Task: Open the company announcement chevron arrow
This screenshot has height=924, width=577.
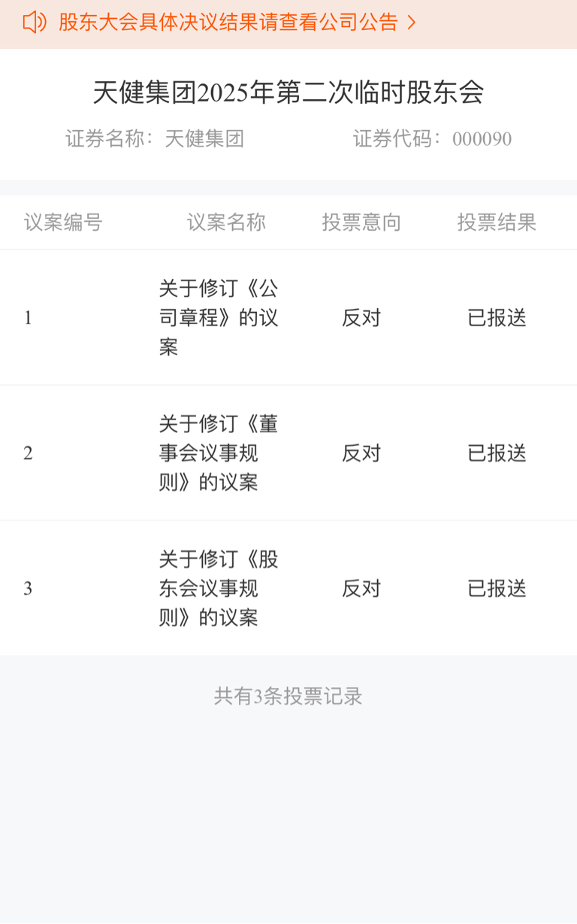Action: [411, 23]
